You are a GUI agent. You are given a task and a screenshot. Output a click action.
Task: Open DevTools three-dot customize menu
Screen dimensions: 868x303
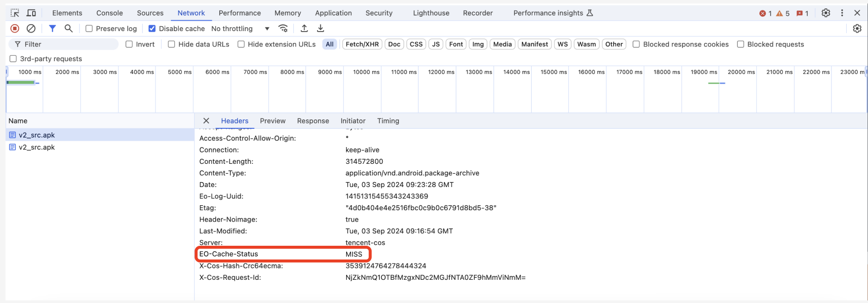[842, 13]
